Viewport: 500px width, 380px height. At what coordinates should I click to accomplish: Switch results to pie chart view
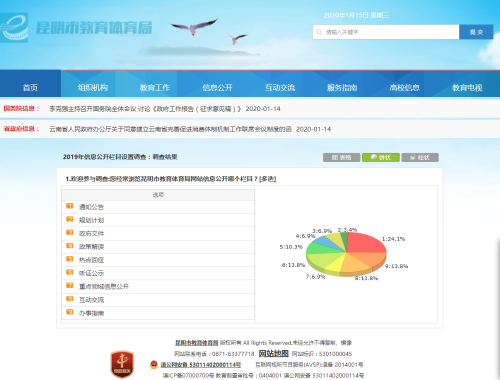(381, 157)
